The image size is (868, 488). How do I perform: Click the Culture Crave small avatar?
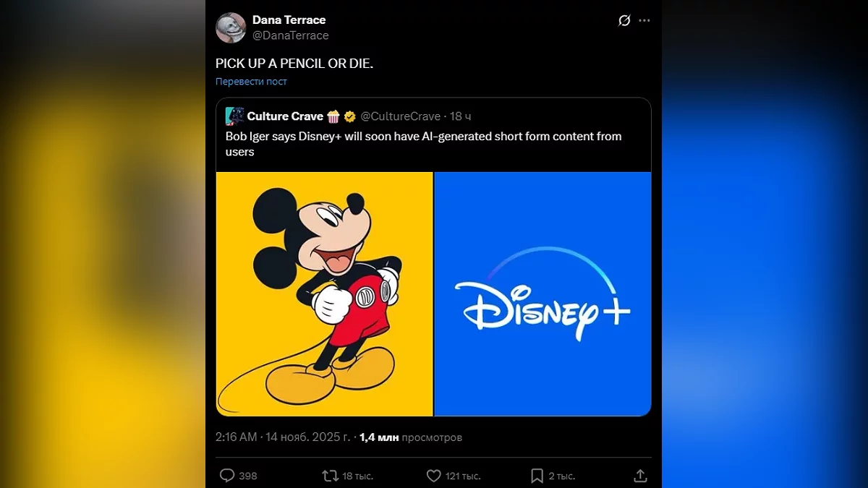(234, 116)
